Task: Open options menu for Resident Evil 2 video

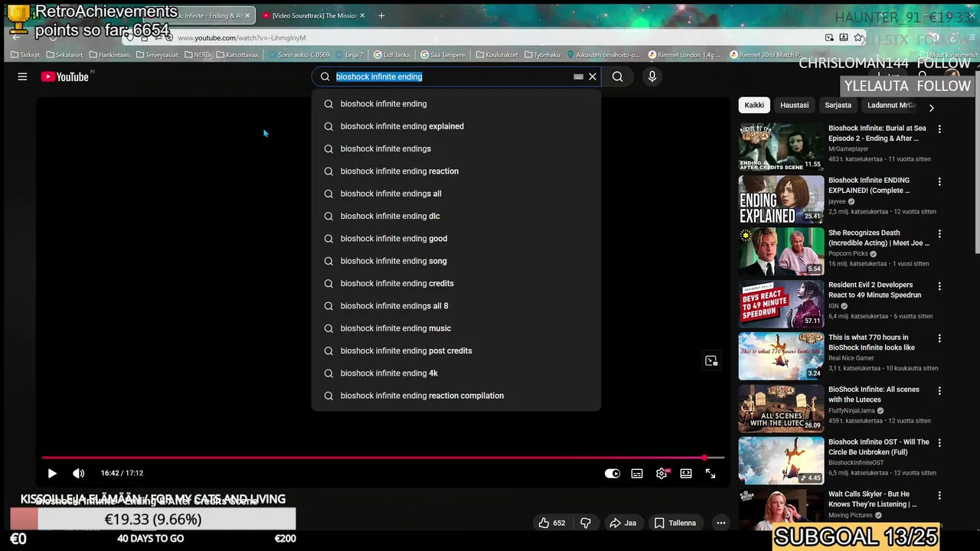Action: pos(939,286)
